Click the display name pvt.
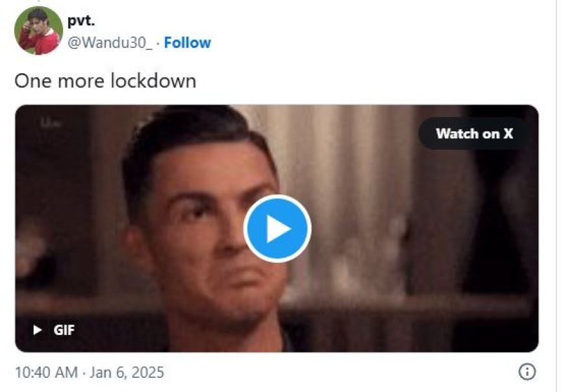The image size is (565, 392). (81, 21)
